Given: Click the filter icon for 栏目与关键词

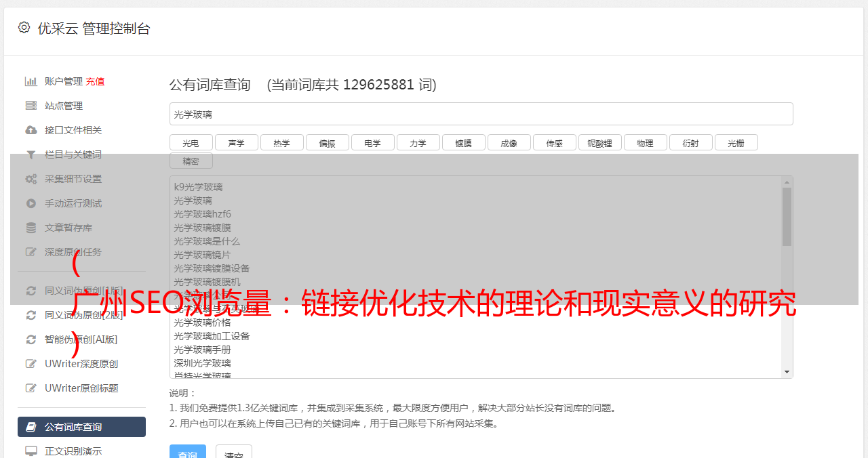Looking at the screenshot, I should (31, 154).
